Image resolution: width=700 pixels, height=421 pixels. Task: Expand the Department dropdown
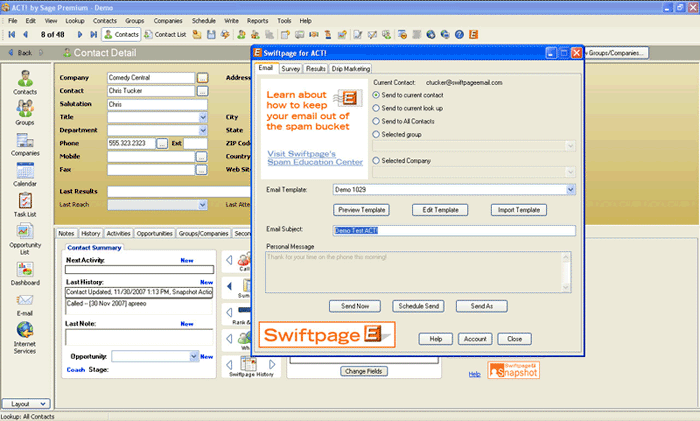[203, 130]
